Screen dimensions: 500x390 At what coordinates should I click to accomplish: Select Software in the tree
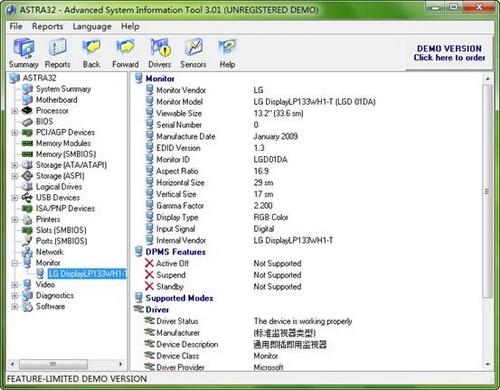pyautogui.click(x=50, y=306)
